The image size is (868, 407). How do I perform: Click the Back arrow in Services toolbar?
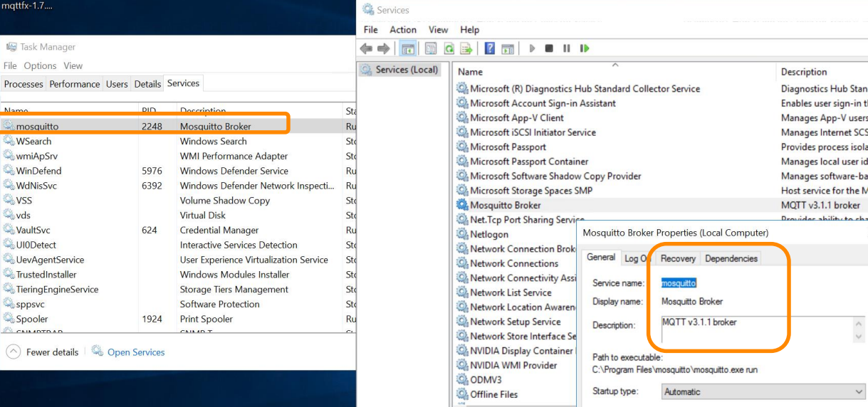coord(366,48)
